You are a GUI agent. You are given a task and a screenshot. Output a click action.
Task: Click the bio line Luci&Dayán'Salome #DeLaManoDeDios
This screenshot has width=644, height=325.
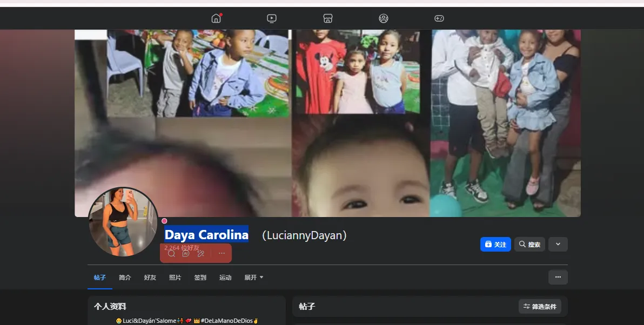[187, 321]
